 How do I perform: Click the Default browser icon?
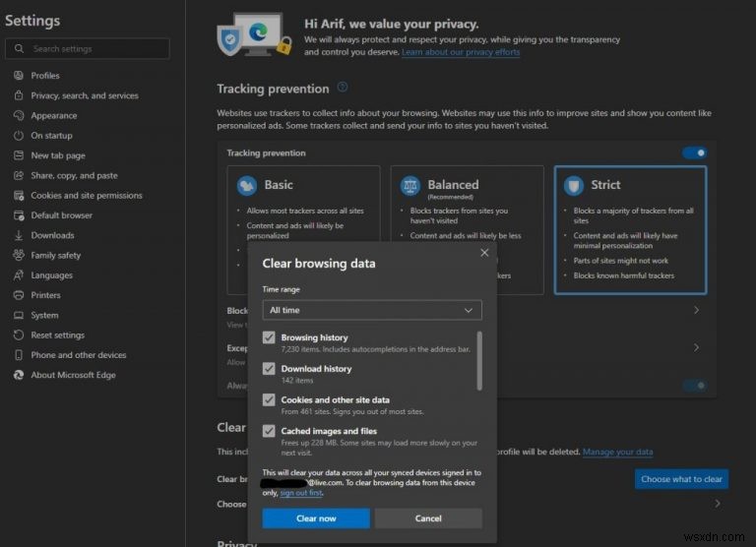tap(19, 215)
